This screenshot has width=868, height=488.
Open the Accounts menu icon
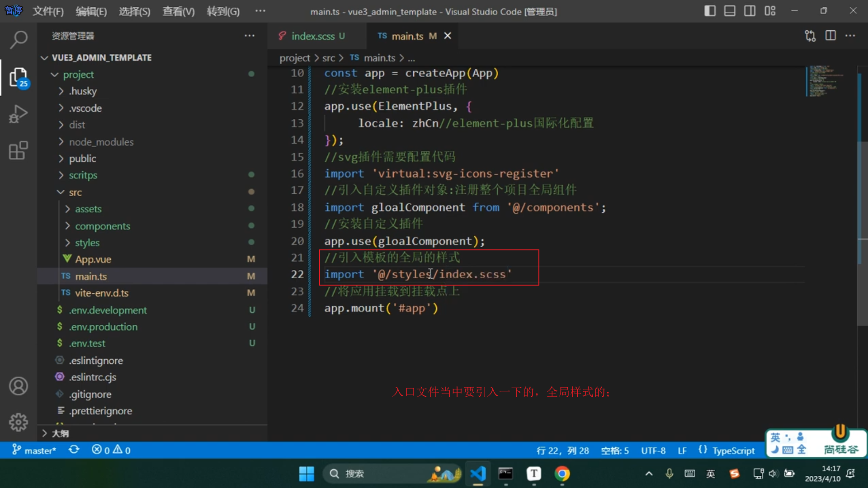click(18, 386)
